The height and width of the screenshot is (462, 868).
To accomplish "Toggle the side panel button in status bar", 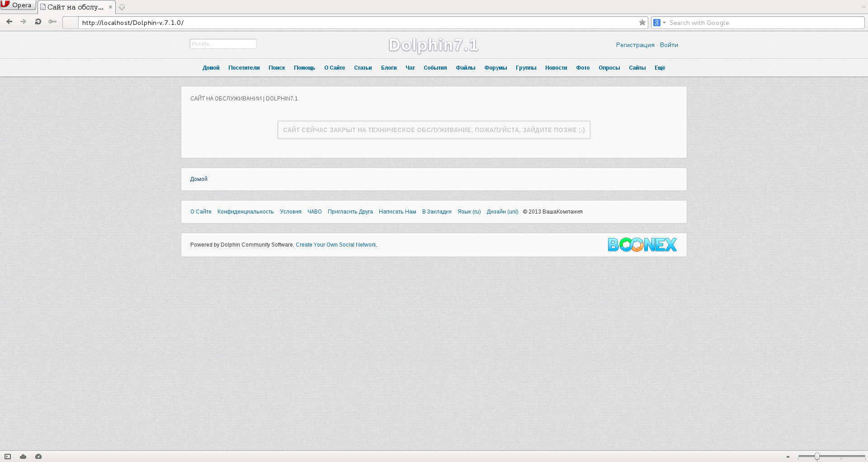I will click(8, 457).
